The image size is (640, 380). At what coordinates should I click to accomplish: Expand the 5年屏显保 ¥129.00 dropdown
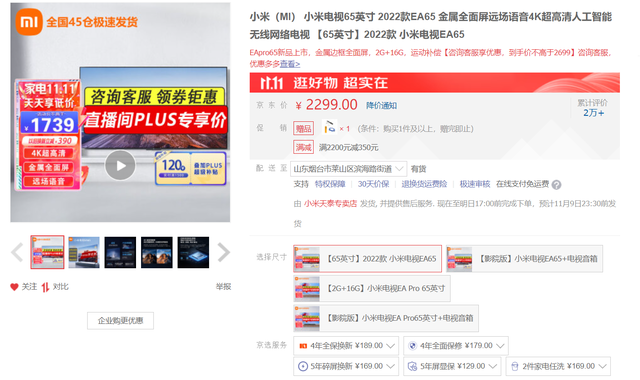point(452,366)
